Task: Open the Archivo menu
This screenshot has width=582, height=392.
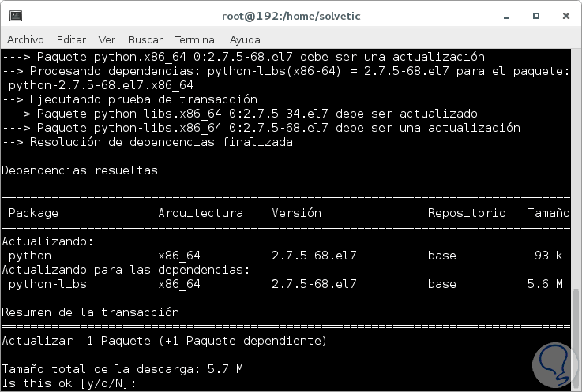Action: point(25,39)
